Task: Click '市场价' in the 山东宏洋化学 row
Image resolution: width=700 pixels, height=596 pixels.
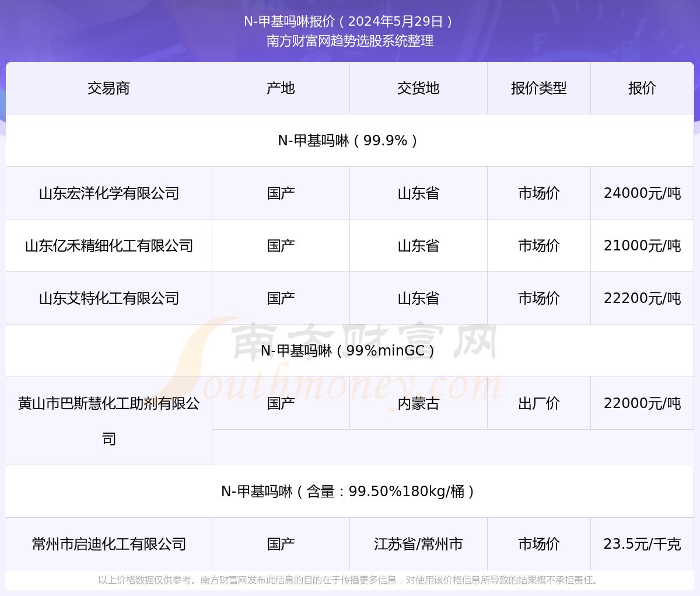Action: pos(539,193)
